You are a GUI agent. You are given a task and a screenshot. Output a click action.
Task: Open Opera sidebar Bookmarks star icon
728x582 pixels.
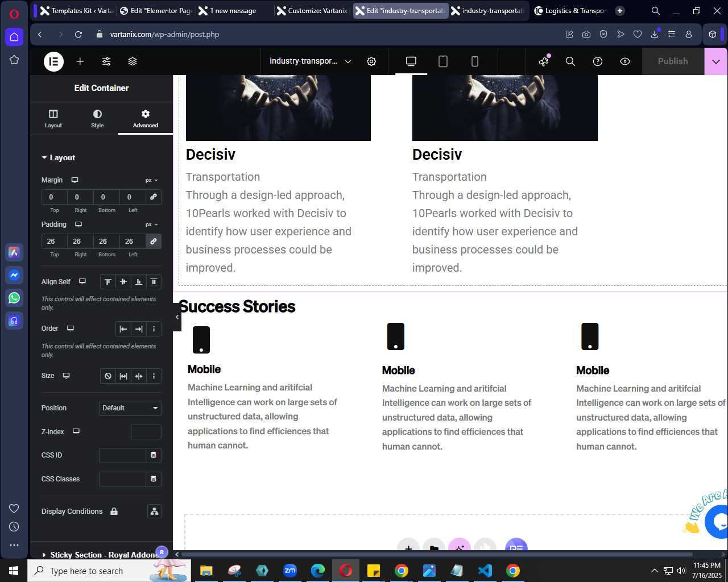14,60
